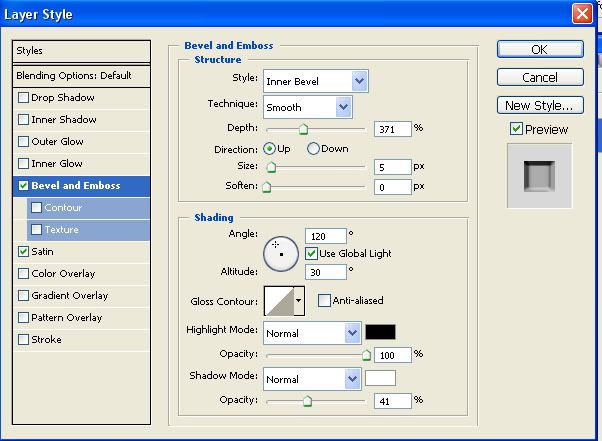
Task: Click the shadow Opacity field showing 41
Action: [x=393, y=401]
